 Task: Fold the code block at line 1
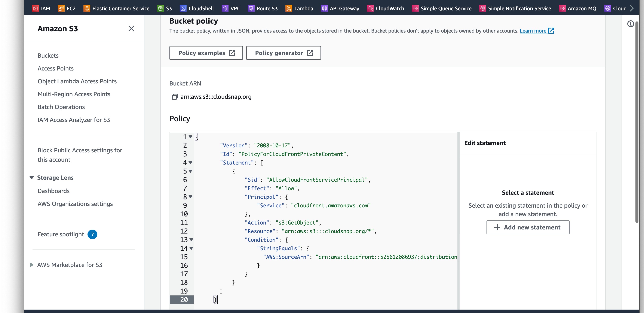[190, 137]
